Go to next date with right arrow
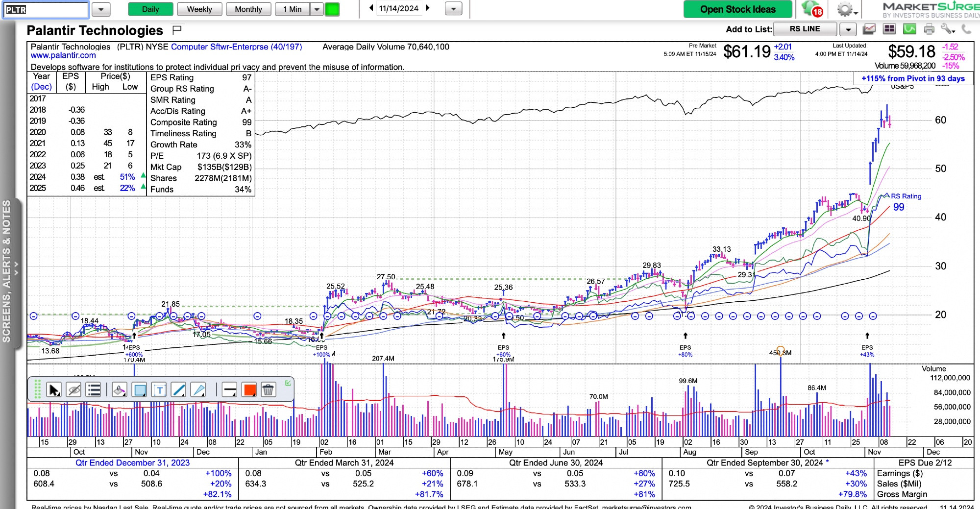This screenshot has width=980, height=509. pos(427,8)
